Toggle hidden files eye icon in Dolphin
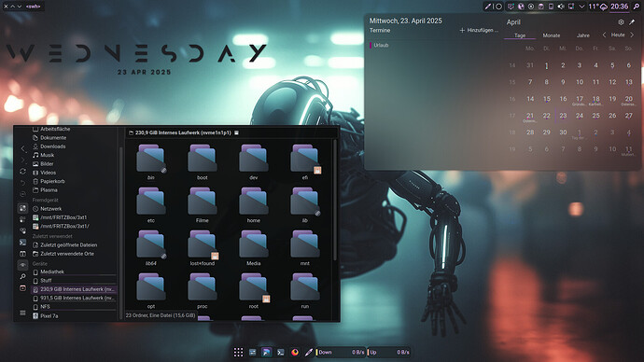644x362 pixels. click(23, 265)
